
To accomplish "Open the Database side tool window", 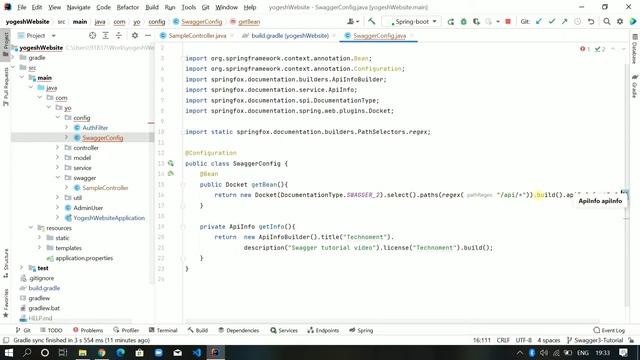I will point(635,49).
